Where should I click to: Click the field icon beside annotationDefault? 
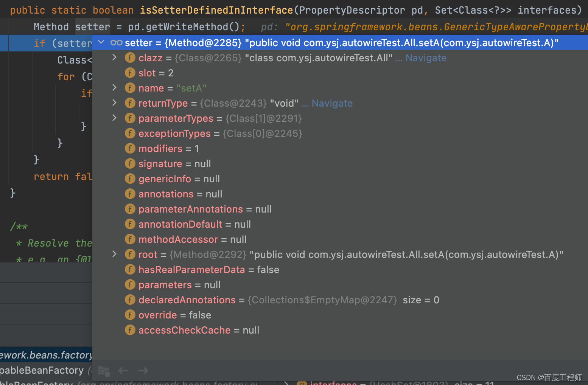(x=130, y=224)
